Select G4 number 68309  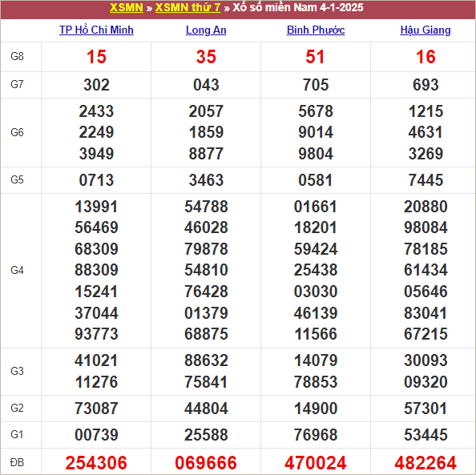[x=96, y=249]
